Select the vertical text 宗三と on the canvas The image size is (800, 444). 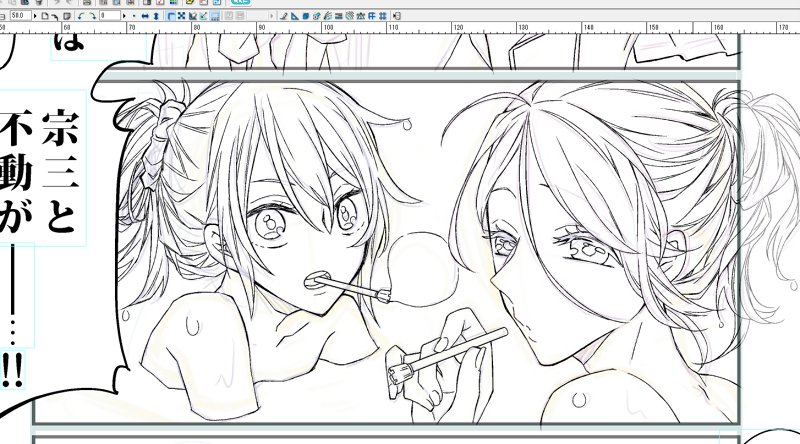60,172
